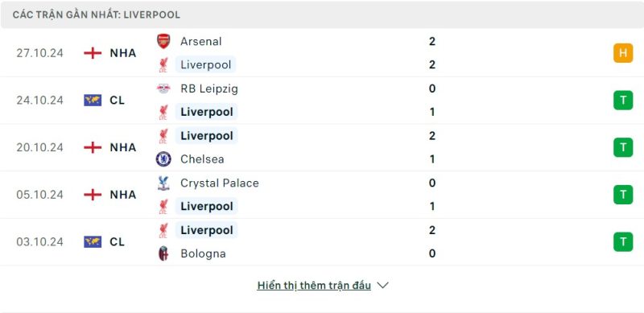Click the NHA league label on 05.10.24
This screenshot has height=313, width=644.
(x=123, y=195)
